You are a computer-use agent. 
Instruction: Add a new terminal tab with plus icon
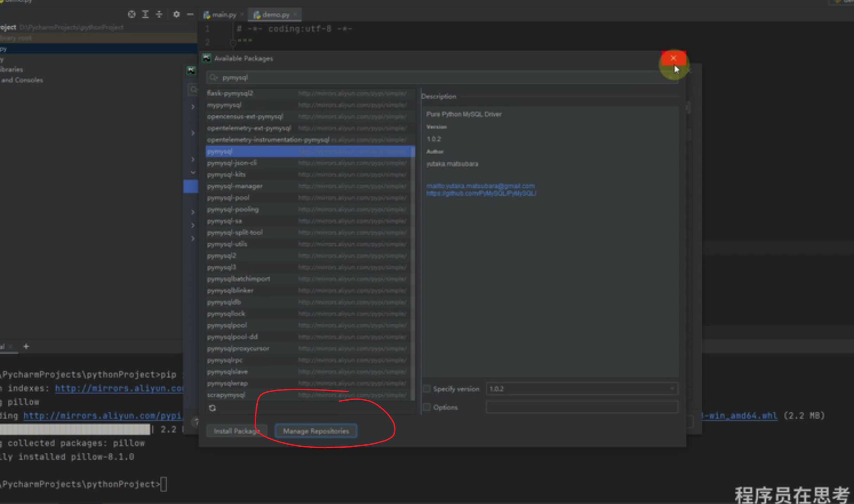(26, 346)
